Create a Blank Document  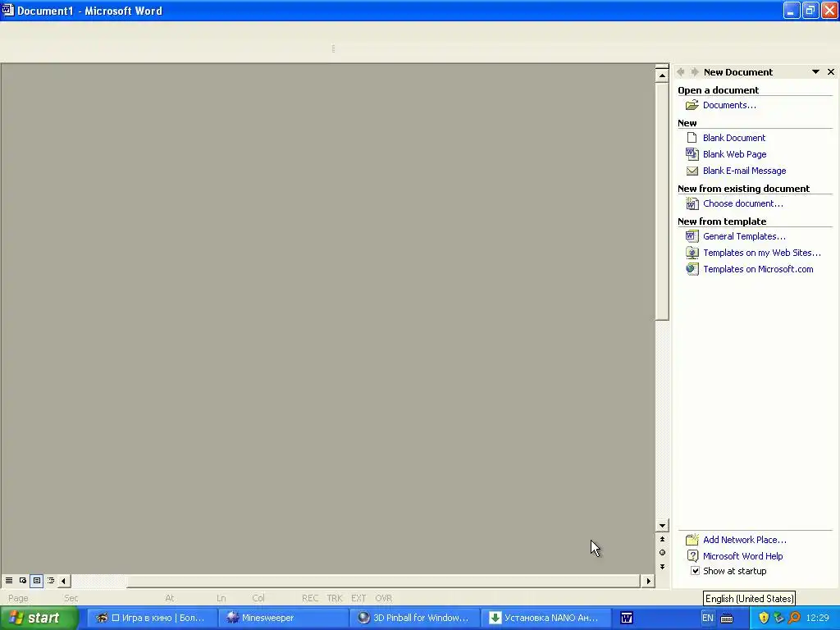point(734,138)
